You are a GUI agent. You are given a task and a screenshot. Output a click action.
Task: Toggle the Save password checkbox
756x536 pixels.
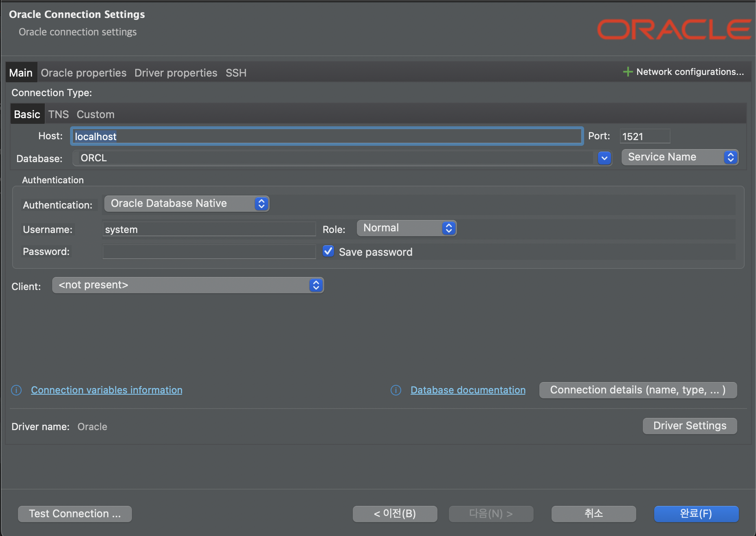coord(328,251)
